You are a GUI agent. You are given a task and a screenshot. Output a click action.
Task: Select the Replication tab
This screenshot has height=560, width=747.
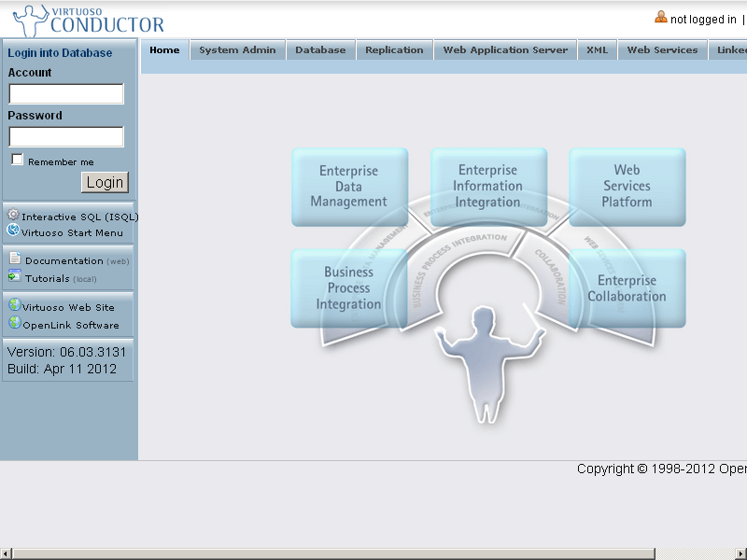(x=394, y=50)
